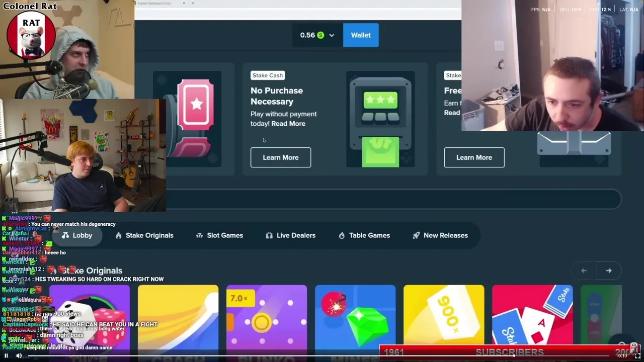The height and width of the screenshot is (362, 644).
Task: Toggle fullscreen on the video player
Action: 637,355
